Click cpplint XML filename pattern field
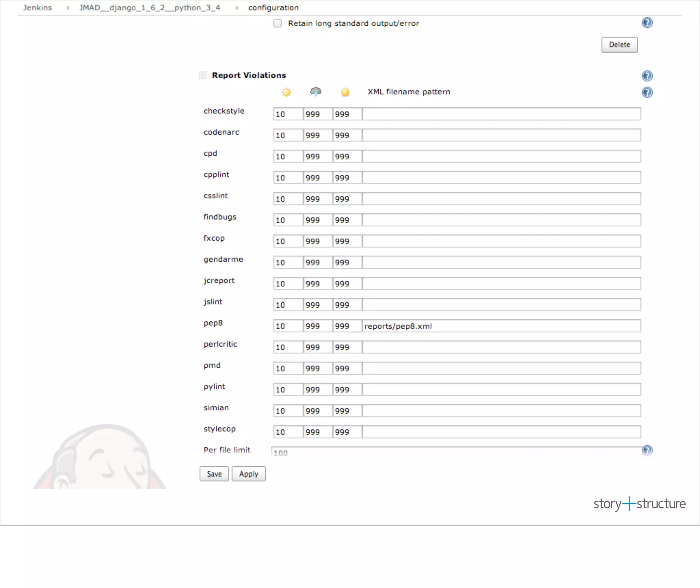This screenshot has height=588, width=700. [501, 178]
